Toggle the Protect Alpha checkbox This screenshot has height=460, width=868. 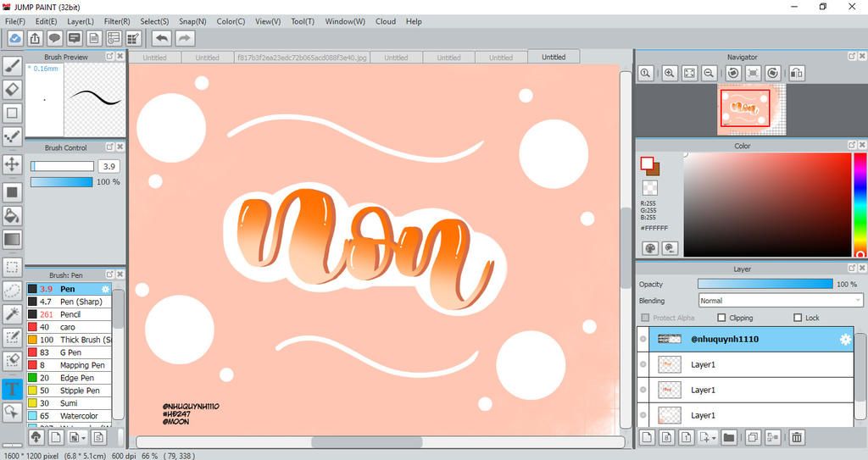645,318
